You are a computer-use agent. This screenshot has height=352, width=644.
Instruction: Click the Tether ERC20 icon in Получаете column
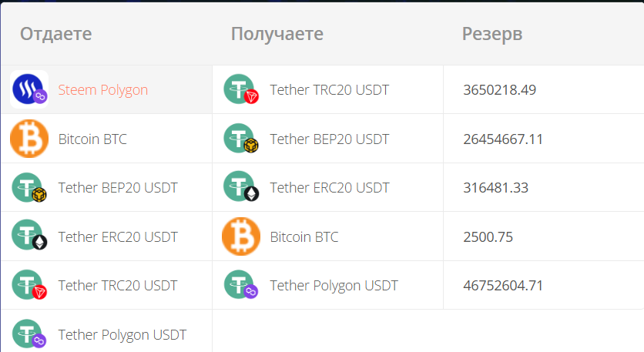(241, 187)
